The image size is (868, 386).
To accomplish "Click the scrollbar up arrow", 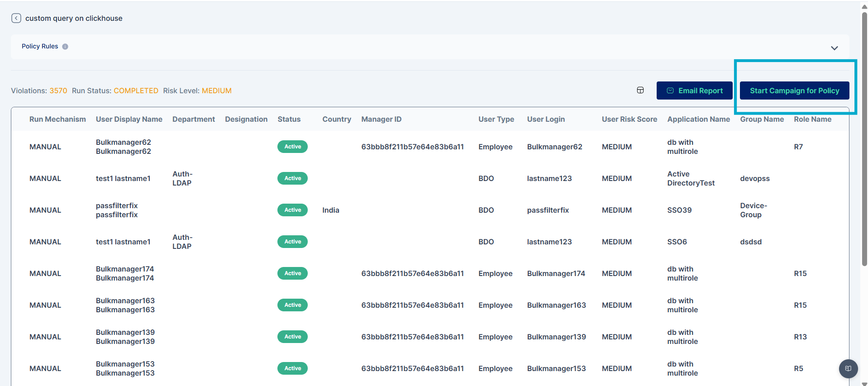I will (x=864, y=7).
